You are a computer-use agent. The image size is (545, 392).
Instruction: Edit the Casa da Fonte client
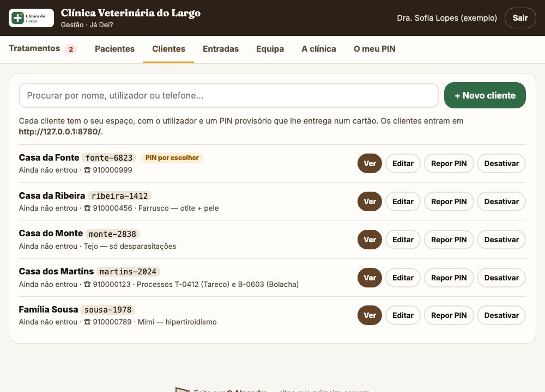[x=403, y=163]
